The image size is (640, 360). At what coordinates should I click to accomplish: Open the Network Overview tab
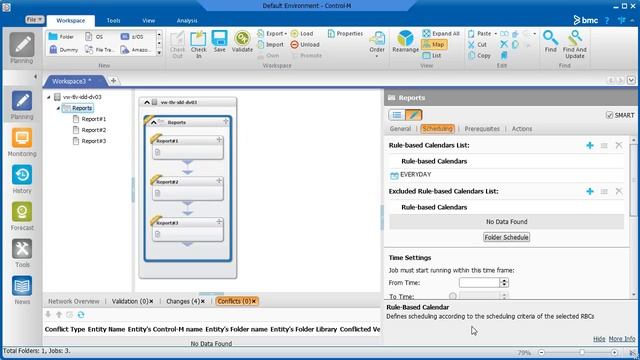pos(73,301)
